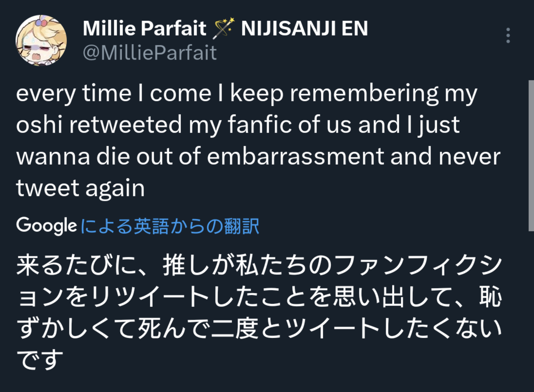This screenshot has height=392, width=534.
Task: Click the vertical scrollbar thumb on right edge
Action: [531, 154]
